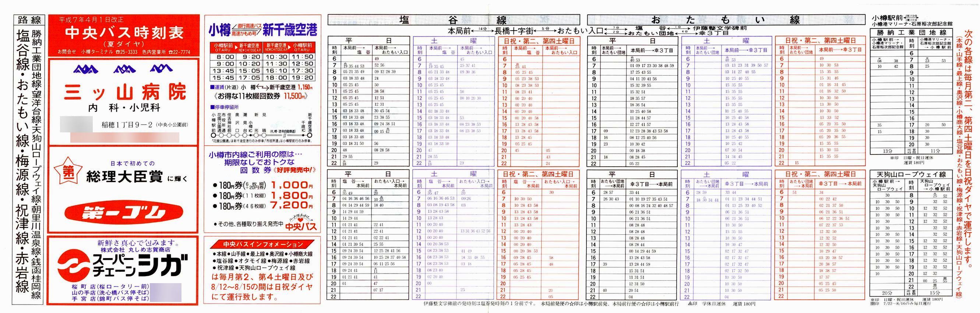The height and width of the screenshot is (313, 980).
Task: Click the 総理大臣賞 text
Action: [124, 177]
